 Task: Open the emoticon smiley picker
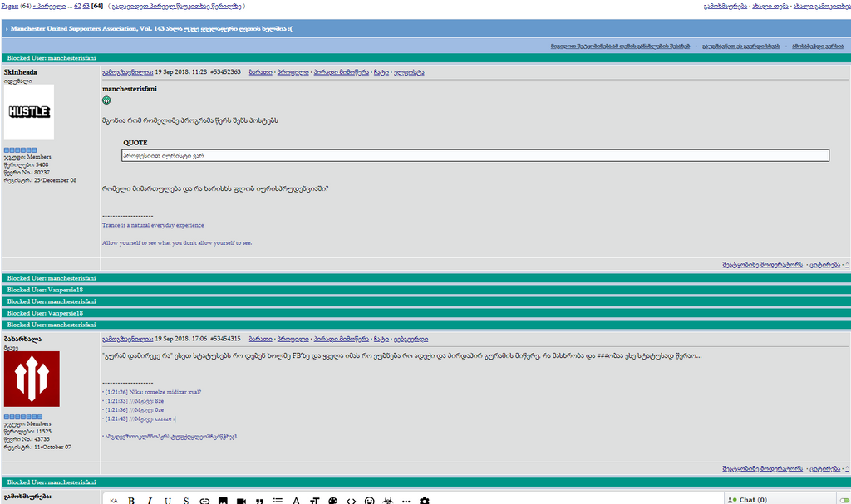(x=370, y=500)
